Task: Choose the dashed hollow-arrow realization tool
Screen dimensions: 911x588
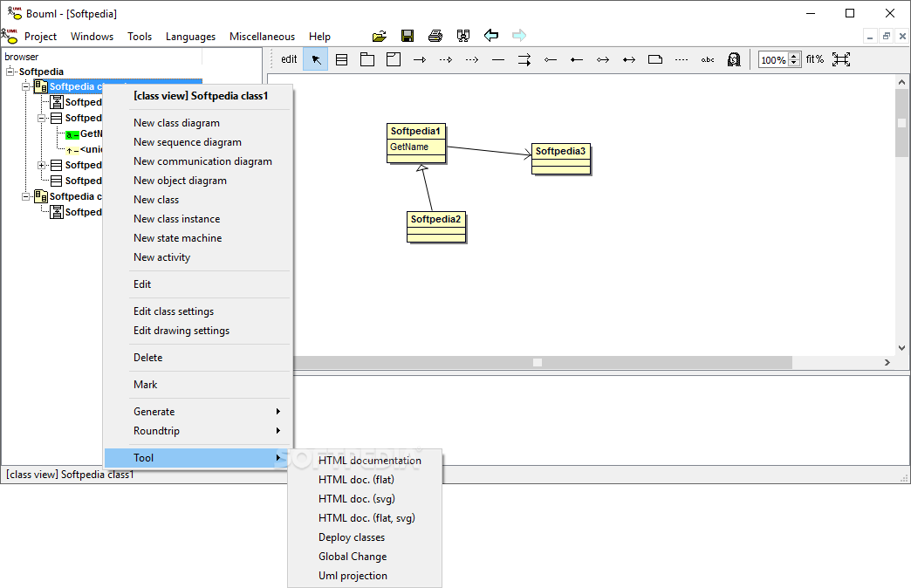Action: coord(446,60)
